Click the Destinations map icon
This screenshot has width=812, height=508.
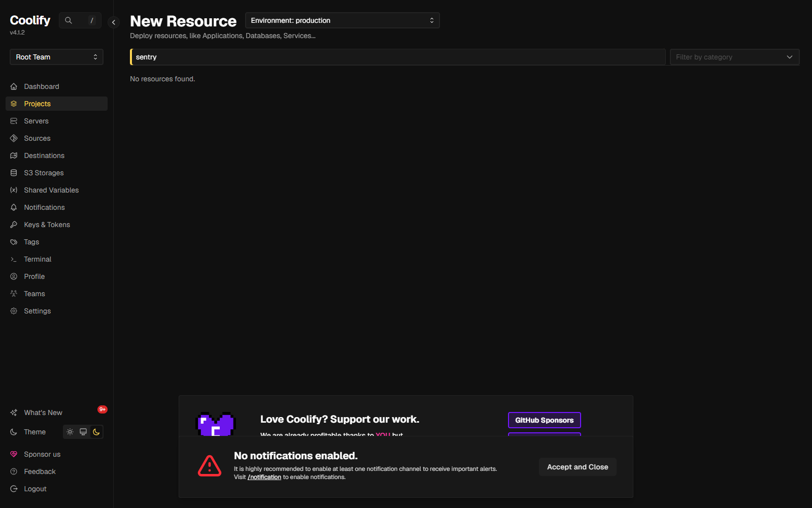[14, 155]
